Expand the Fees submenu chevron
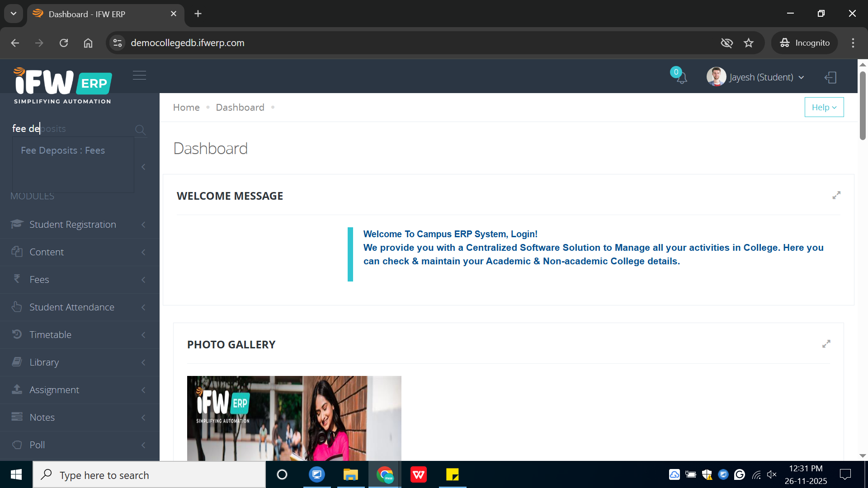This screenshot has width=868, height=488. click(144, 280)
